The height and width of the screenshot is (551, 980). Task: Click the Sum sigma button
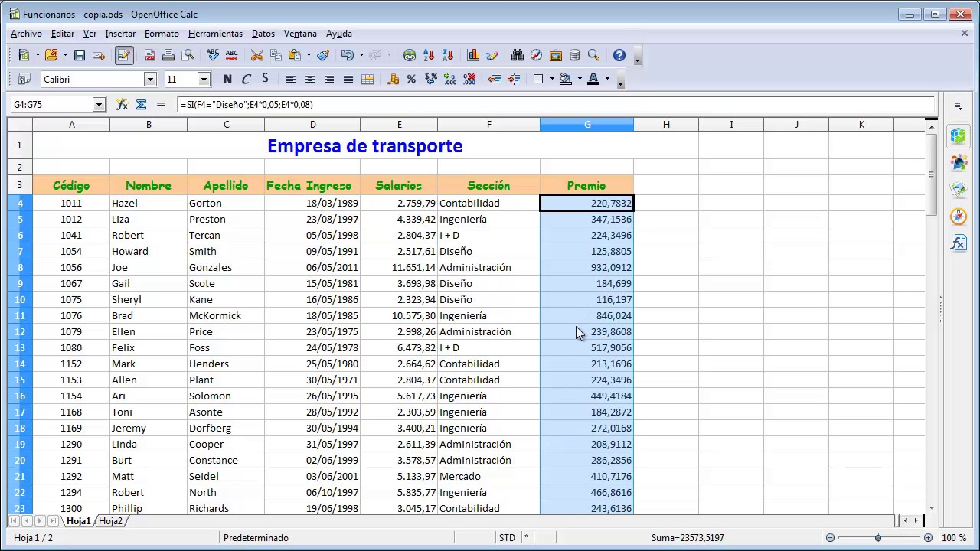click(x=141, y=105)
